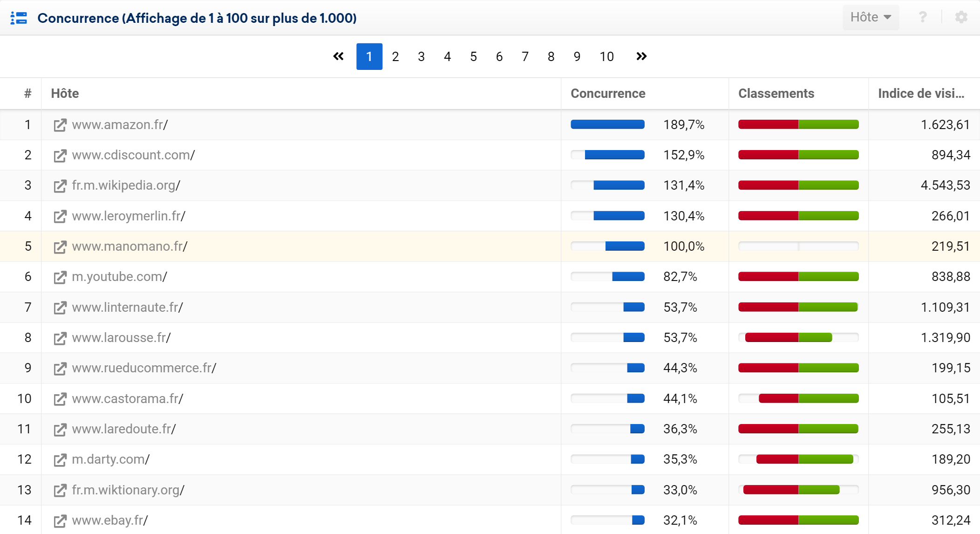Jump to last page with double right arrow
Screen dimensions: 980x534
point(641,56)
